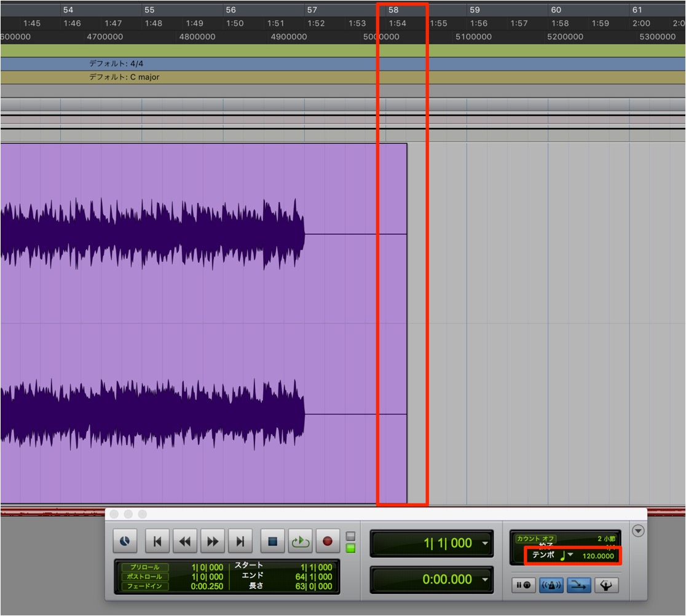Viewport: 686px width, 616px height.
Task: Click 5200000 in the Samples ruler
Action: 566,37
